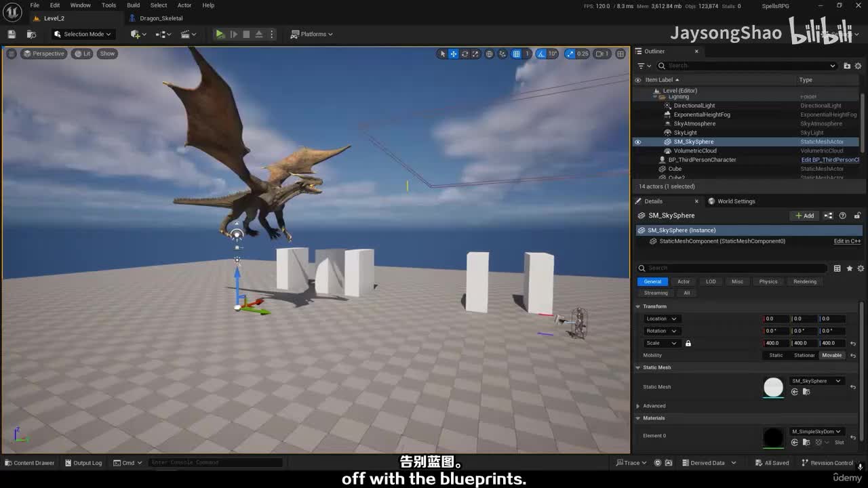Open the Details help question mark icon
868x488 pixels.
click(843, 216)
